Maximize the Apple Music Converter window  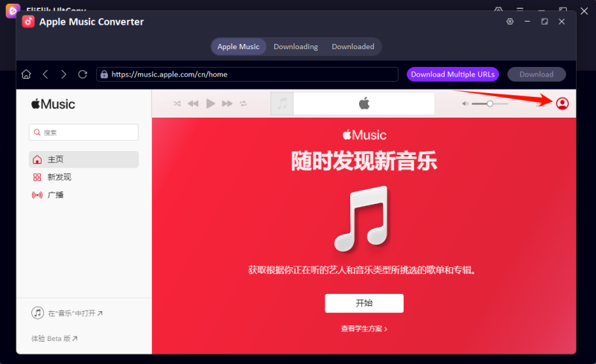545,22
